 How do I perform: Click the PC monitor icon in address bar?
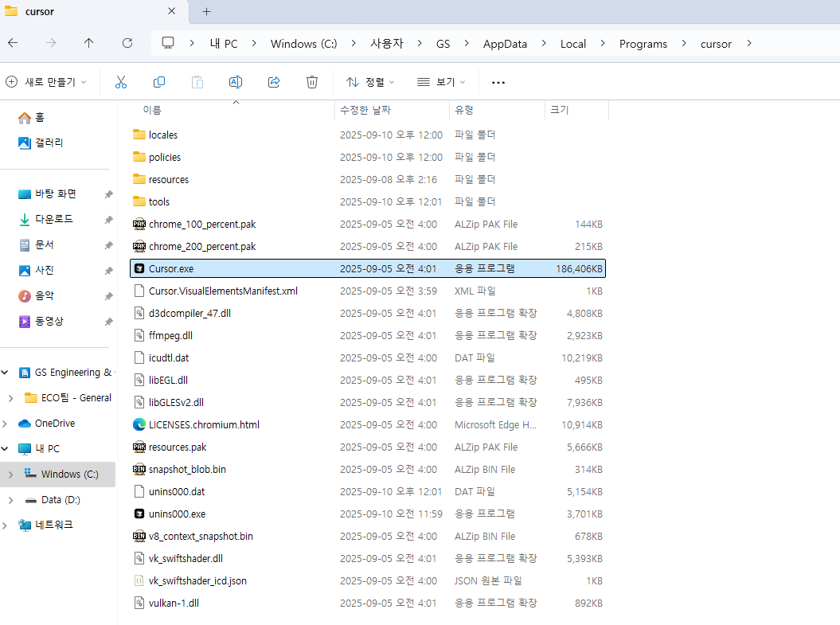pyautogui.click(x=168, y=43)
